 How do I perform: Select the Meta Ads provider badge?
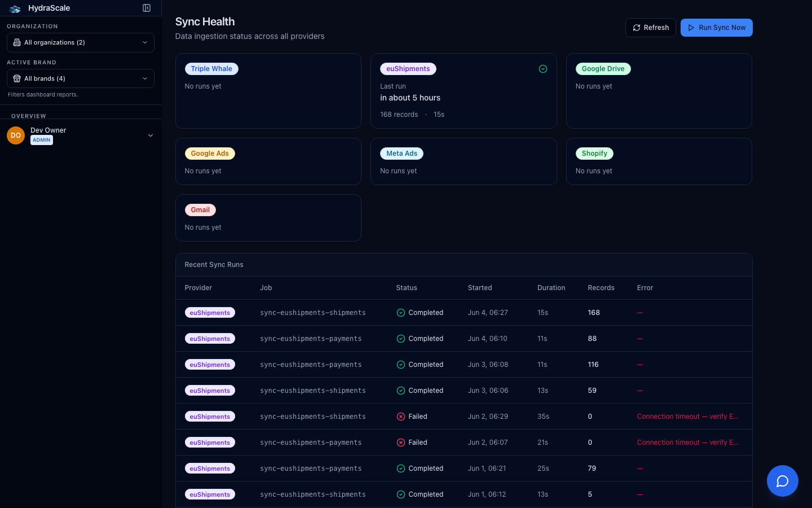pos(402,154)
